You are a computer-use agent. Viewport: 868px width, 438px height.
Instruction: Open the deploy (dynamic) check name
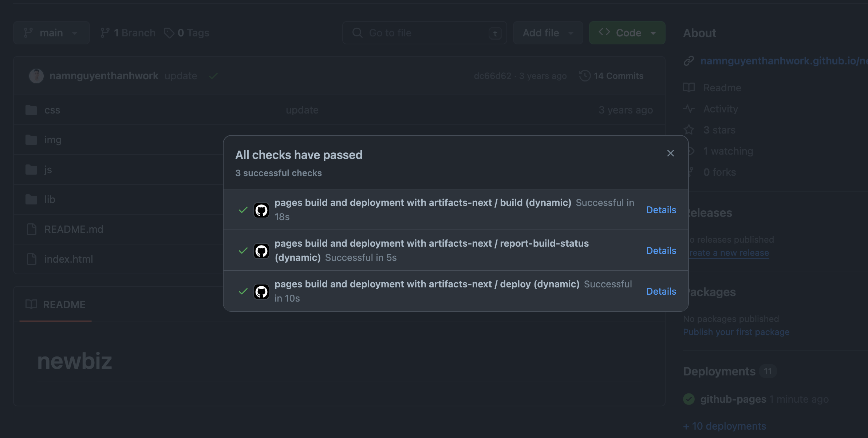coord(427,284)
